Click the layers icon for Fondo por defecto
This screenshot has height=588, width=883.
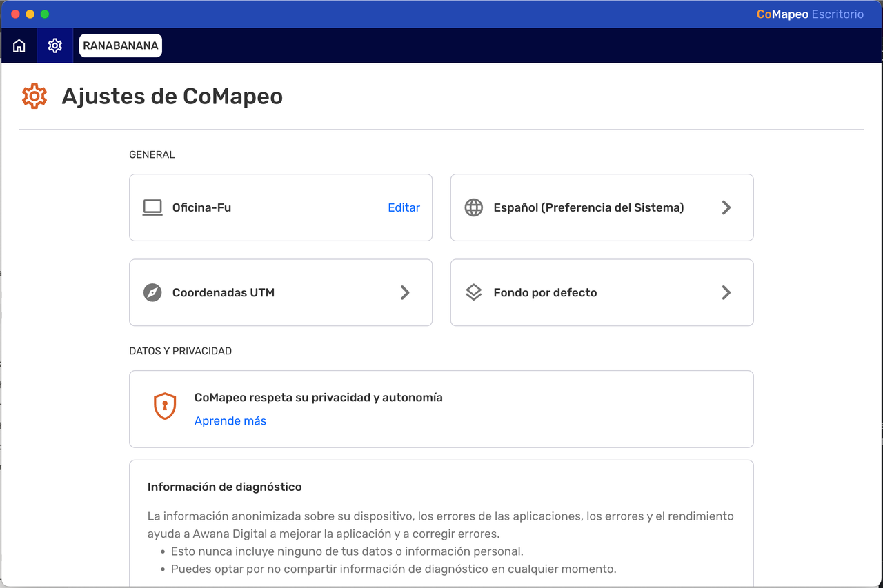coord(474,292)
